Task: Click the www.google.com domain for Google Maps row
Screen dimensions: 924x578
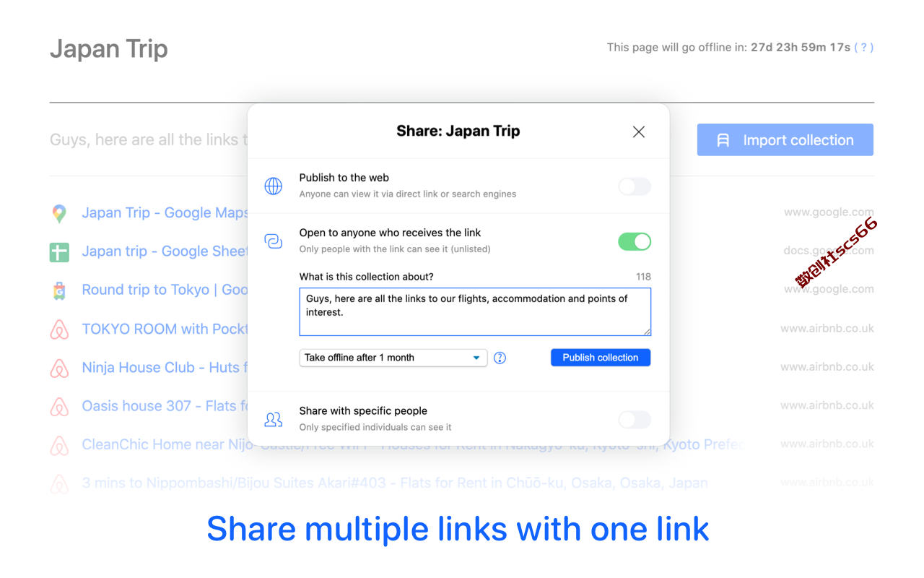Action: [829, 212]
